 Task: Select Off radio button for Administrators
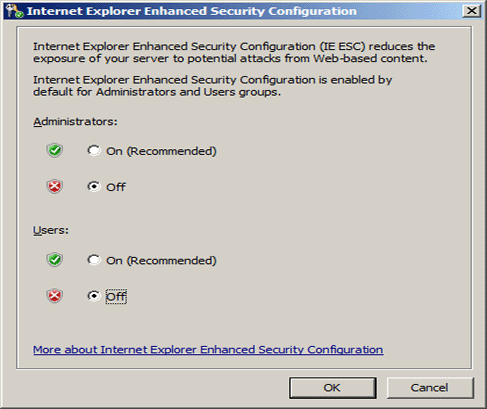click(94, 186)
